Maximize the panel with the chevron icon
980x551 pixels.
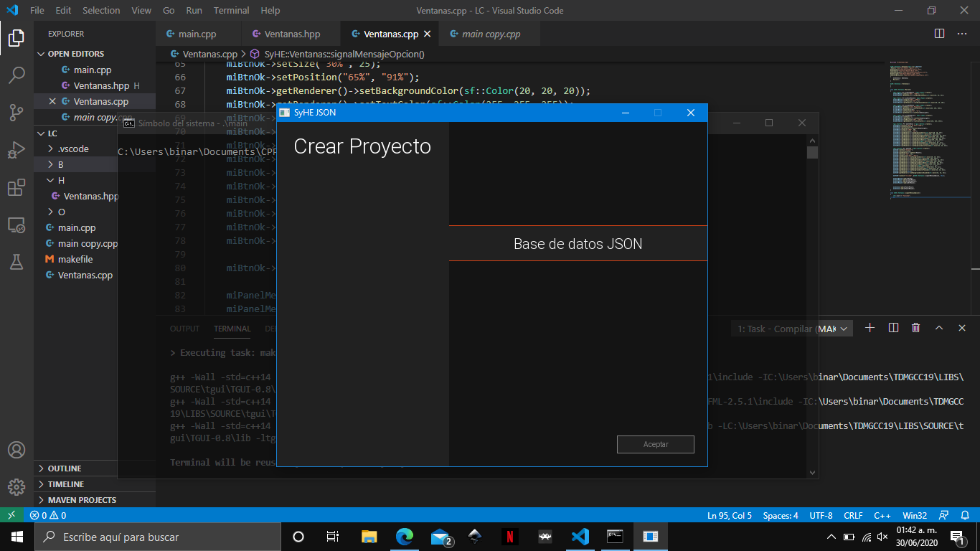[938, 328]
